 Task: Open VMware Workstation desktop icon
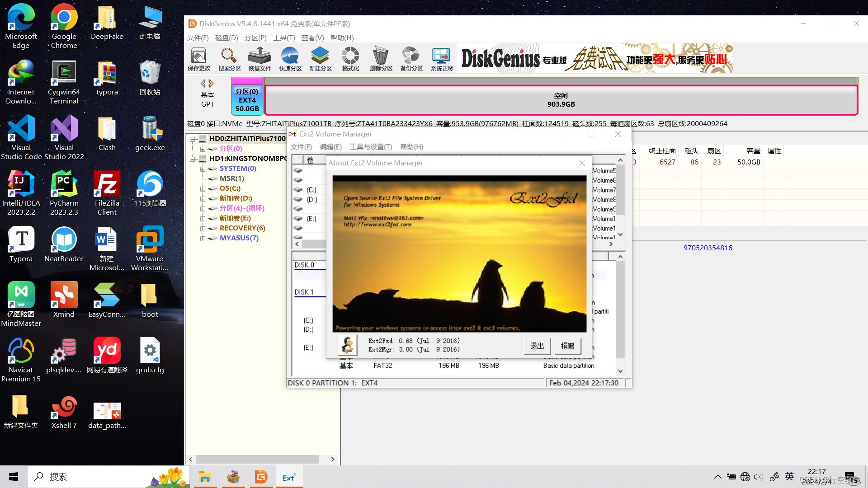[x=150, y=249]
